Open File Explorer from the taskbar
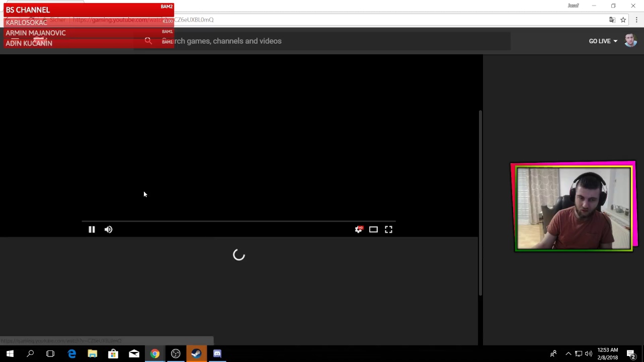Image resolution: width=644 pixels, height=362 pixels. point(93,354)
